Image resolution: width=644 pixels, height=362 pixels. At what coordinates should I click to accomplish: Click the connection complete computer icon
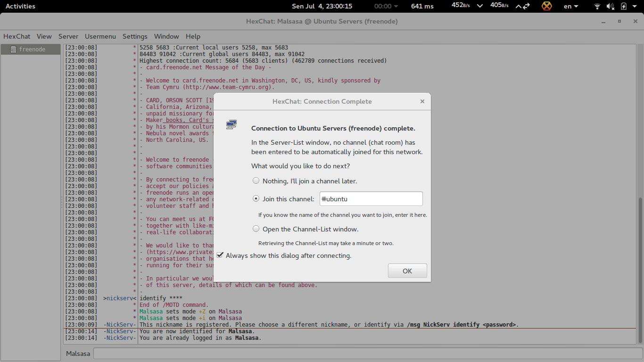[x=231, y=124]
